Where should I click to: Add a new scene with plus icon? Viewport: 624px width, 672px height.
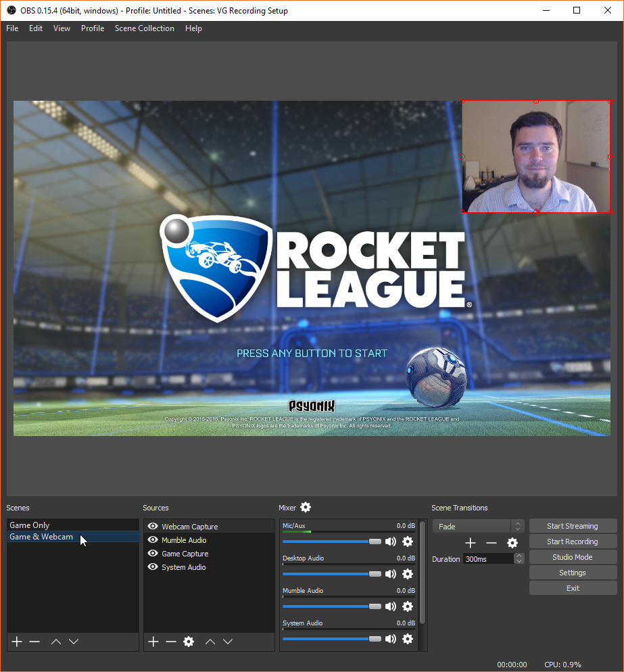(x=17, y=642)
